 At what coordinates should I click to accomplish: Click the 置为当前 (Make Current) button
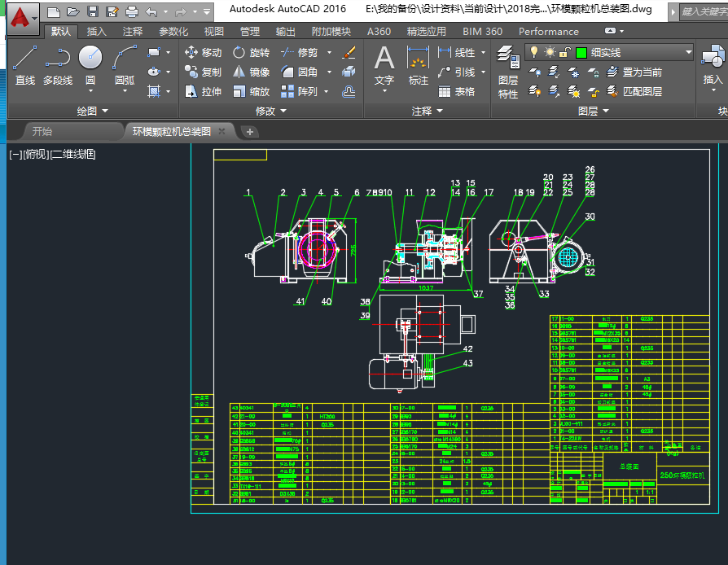point(634,72)
